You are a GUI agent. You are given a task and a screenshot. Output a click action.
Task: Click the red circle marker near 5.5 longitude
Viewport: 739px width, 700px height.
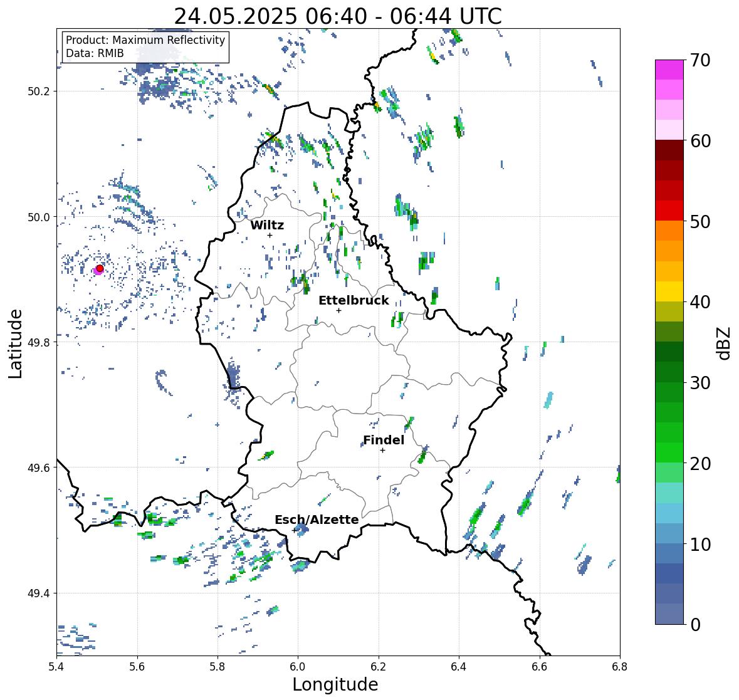(x=100, y=268)
